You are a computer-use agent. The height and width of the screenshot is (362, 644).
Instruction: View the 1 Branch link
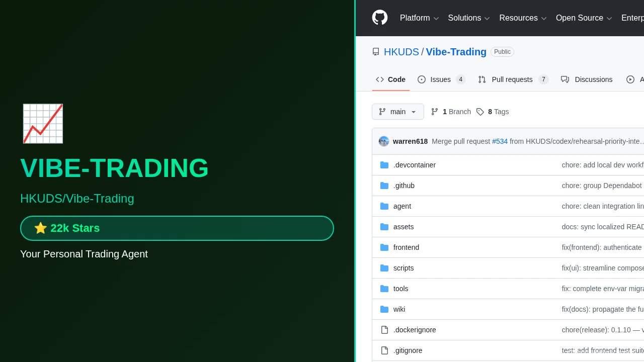(x=451, y=112)
